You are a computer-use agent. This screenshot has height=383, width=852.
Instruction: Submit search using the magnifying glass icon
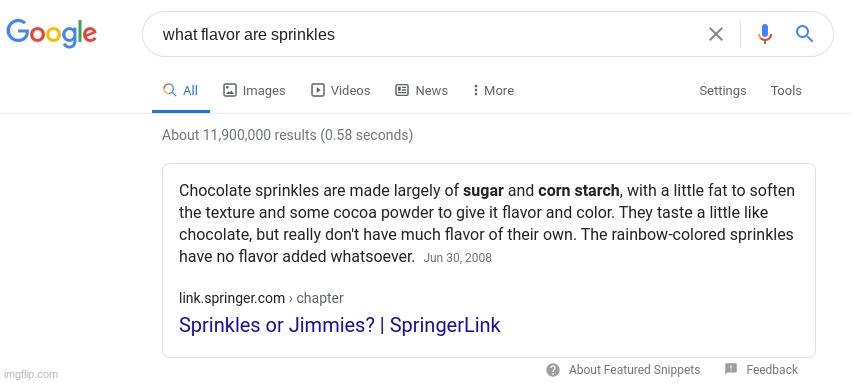tap(804, 34)
